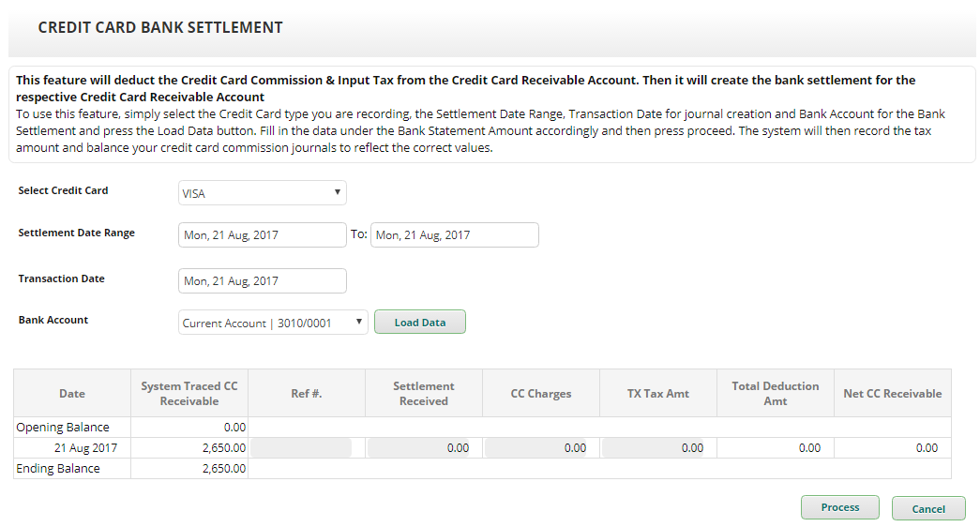Screen dimensions: 980x527
Task: Click the Settlement Date Range start field
Action: coord(262,235)
